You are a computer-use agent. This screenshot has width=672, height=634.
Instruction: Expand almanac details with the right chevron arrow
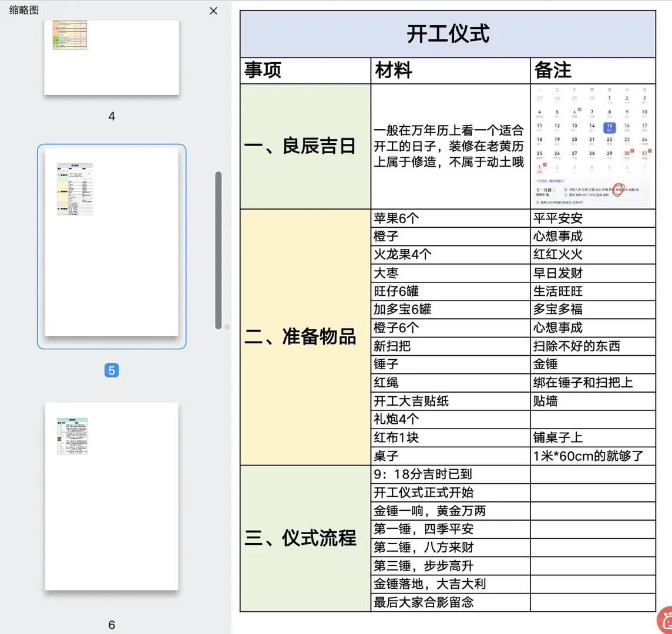(646, 192)
